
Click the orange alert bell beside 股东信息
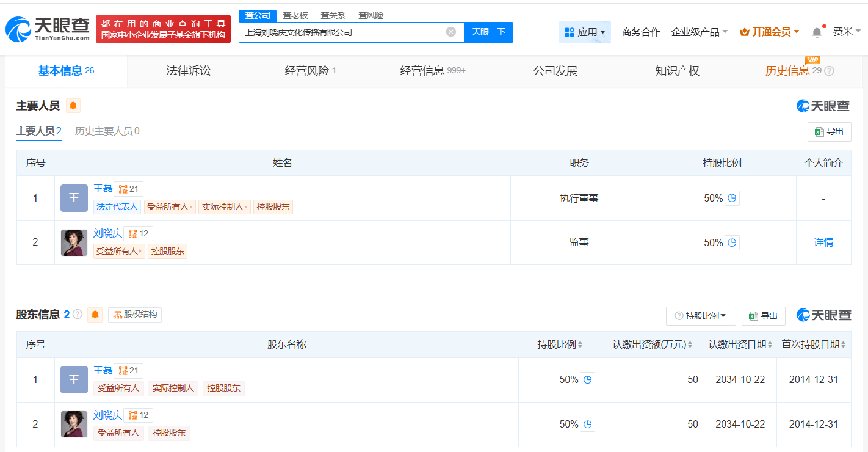pyautogui.click(x=95, y=315)
